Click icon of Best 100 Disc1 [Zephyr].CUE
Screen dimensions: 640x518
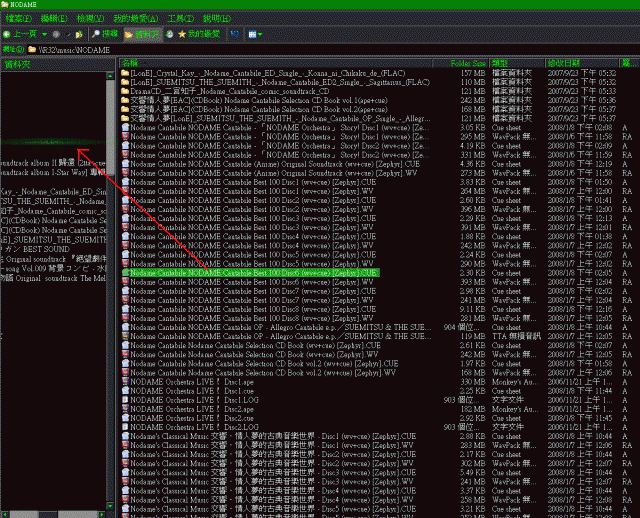125,182
